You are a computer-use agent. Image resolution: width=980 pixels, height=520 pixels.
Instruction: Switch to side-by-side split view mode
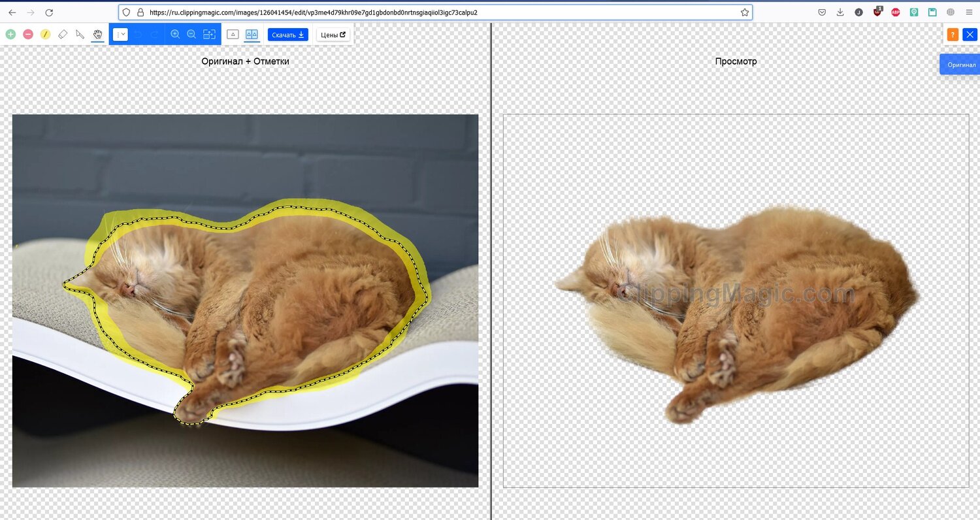252,34
